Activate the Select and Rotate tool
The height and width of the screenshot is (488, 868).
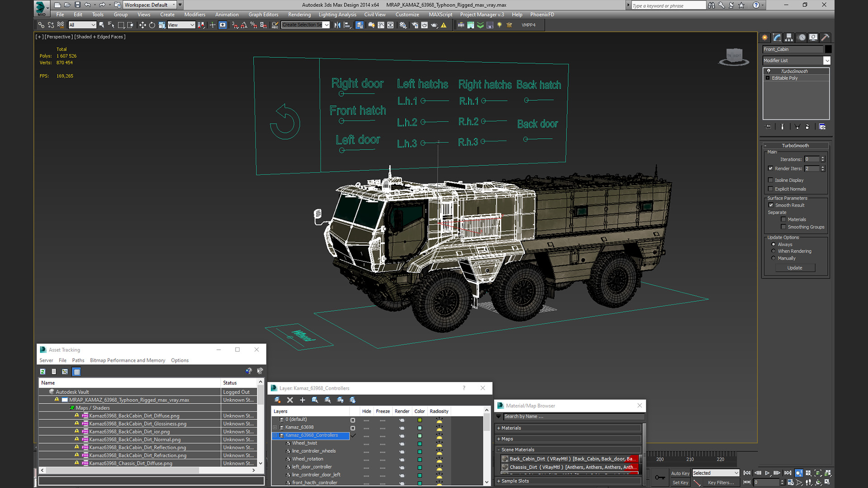[x=152, y=25]
